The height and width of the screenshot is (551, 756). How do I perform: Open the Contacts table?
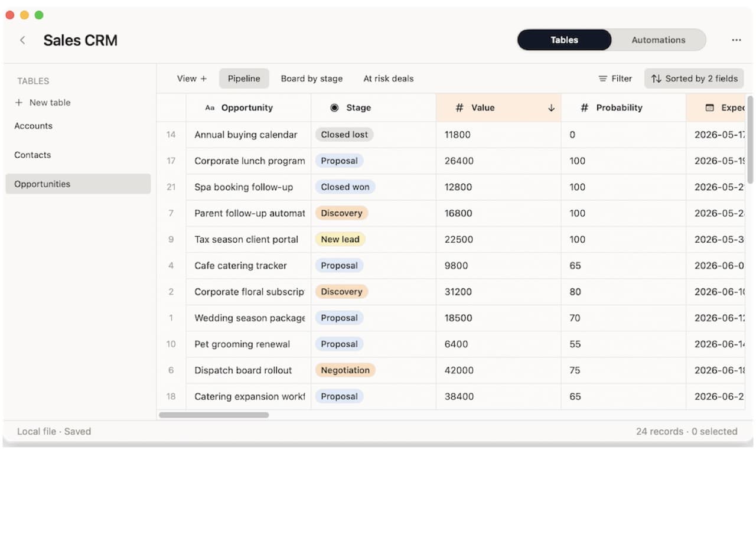tap(78, 155)
